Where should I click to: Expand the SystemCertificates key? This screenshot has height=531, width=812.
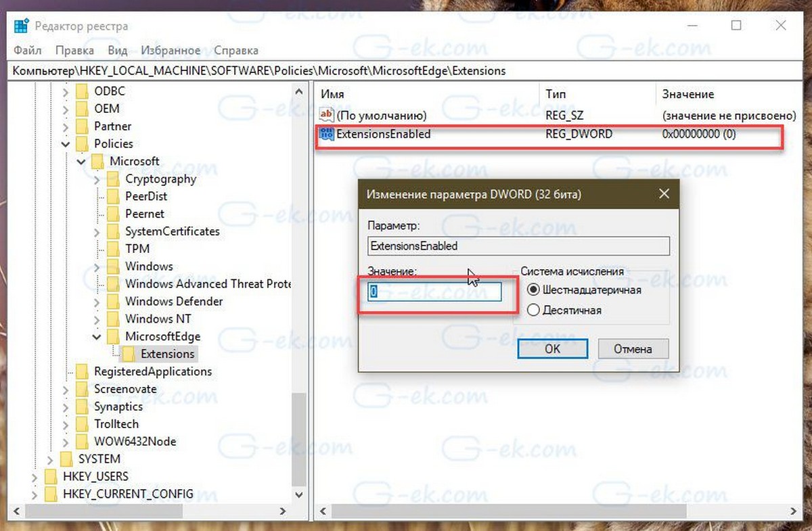[97, 231]
